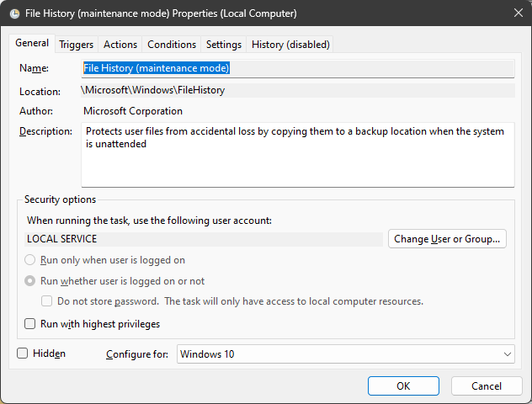Cancel the properties dialog
Screen dimensions: 532x404
(487, 386)
